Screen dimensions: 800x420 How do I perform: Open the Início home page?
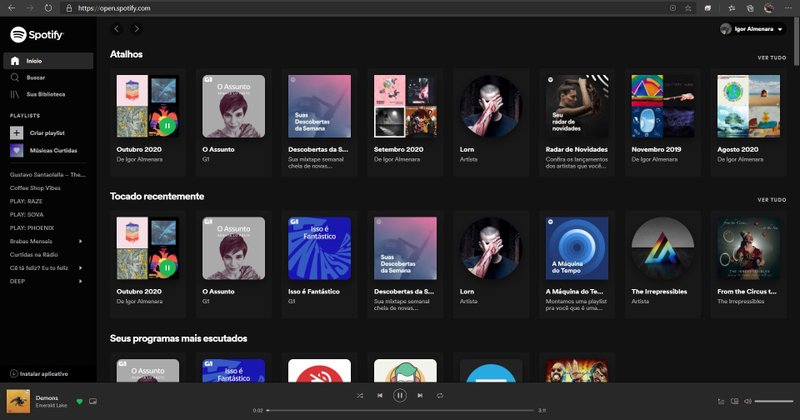(x=48, y=61)
